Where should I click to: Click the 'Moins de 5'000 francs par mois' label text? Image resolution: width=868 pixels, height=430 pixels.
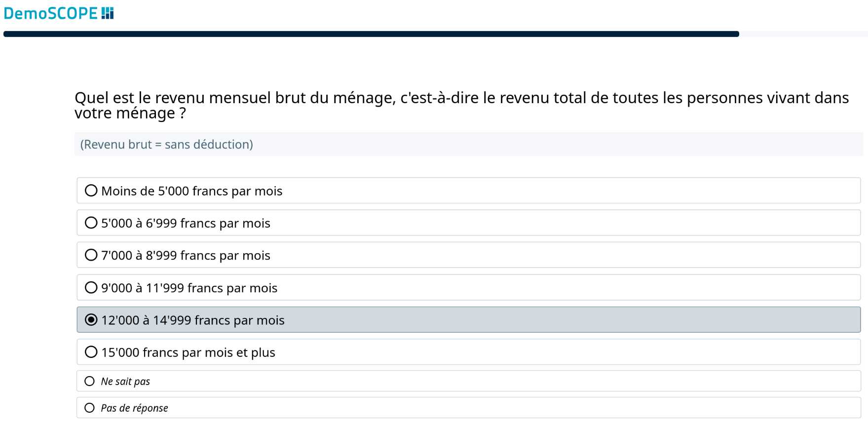tap(191, 191)
